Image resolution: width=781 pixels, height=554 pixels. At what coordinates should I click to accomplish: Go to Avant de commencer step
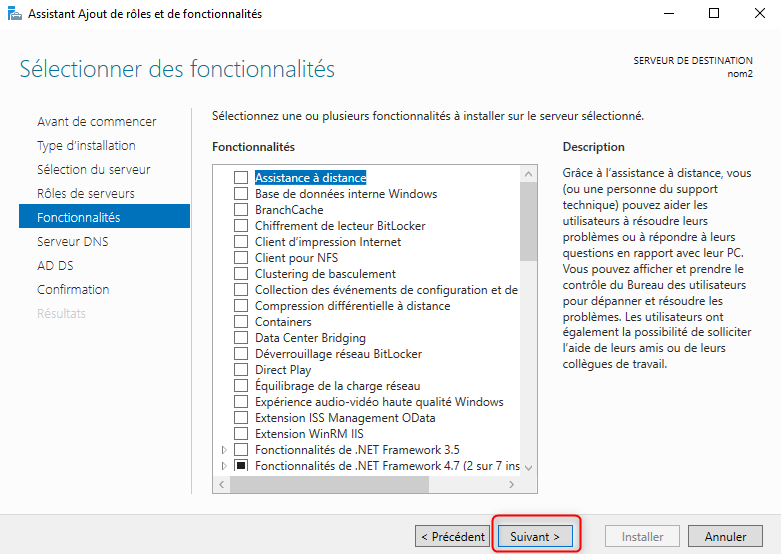[97, 122]
